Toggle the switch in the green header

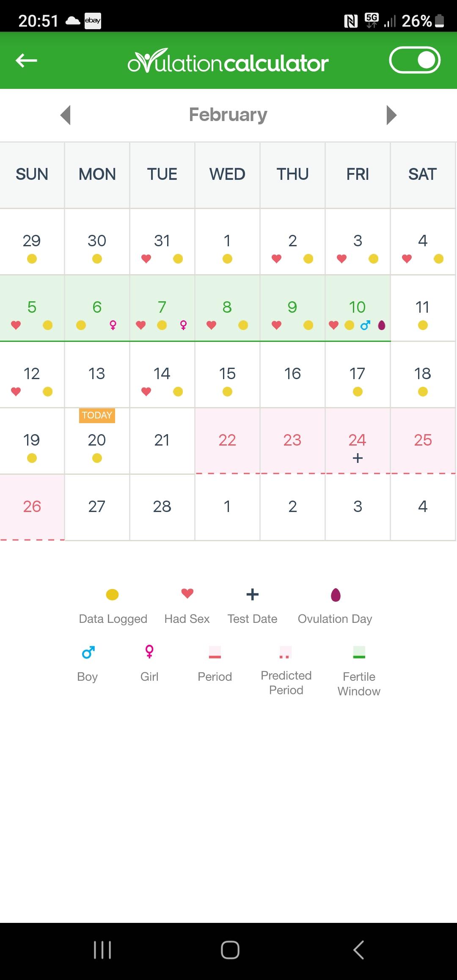point(415,60)
